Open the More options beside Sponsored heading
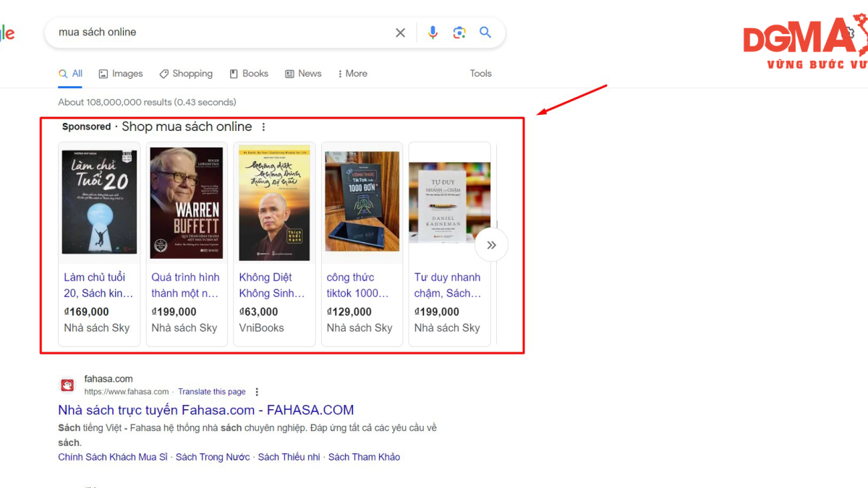This screenshot has height=488, width=868. 263,127
